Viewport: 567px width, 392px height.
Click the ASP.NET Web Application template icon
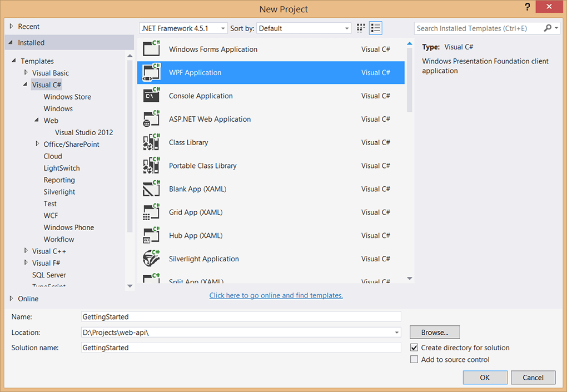click(151, 119)
